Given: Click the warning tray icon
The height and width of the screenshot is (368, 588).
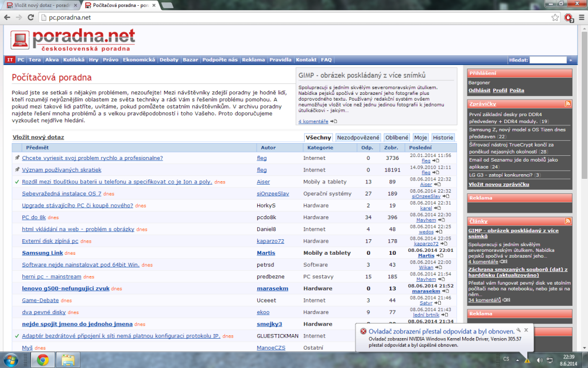Looking at the screenshot, I should (x=527, y=360).
